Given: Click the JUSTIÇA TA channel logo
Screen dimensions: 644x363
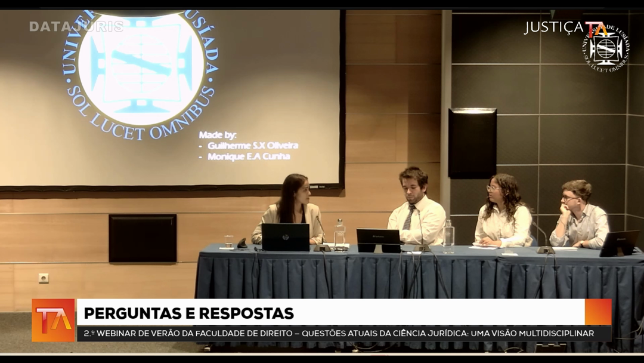Looking at the screenshot, I should (565, 28).
